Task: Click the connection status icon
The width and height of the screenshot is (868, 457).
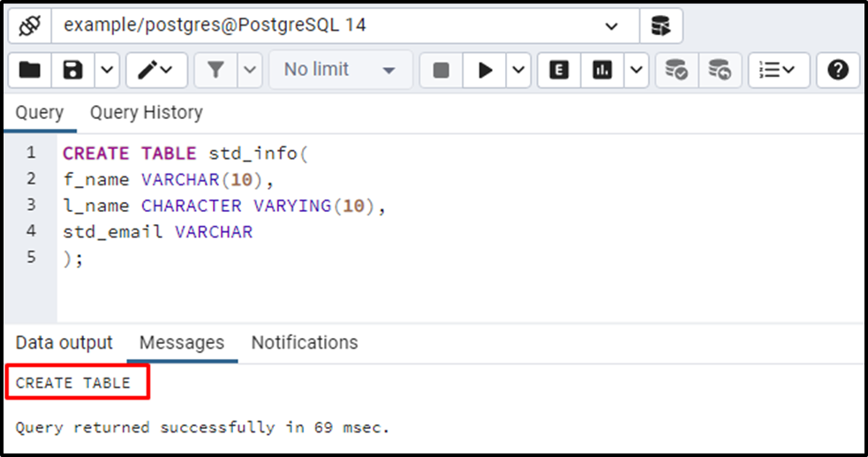Action: (x=30, y=26)
